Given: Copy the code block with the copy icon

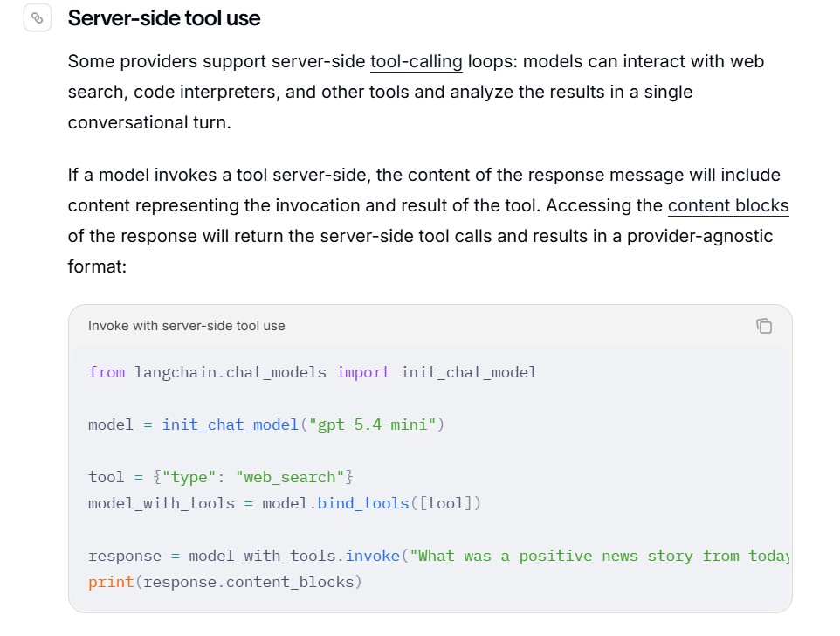Looking at the screenshot, I should coord(764,326).
